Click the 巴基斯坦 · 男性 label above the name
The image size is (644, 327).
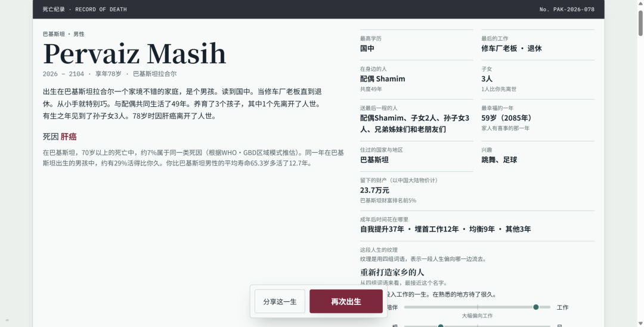click(x=64, y=34)
